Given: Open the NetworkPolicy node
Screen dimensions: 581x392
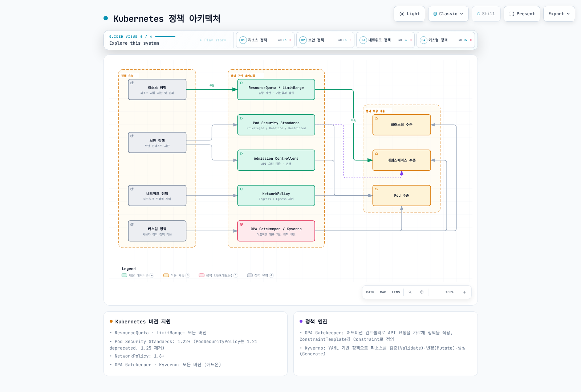Looking at the screenshot, I should pos(276,196).
